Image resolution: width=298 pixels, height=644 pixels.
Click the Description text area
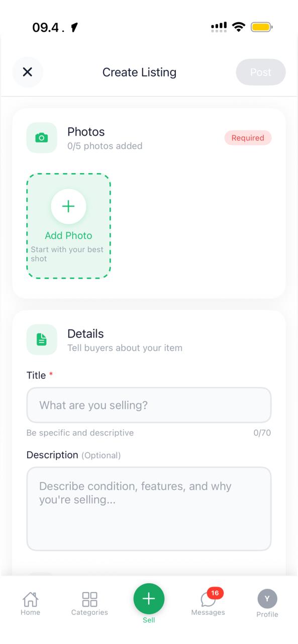[x=149, y=508]
